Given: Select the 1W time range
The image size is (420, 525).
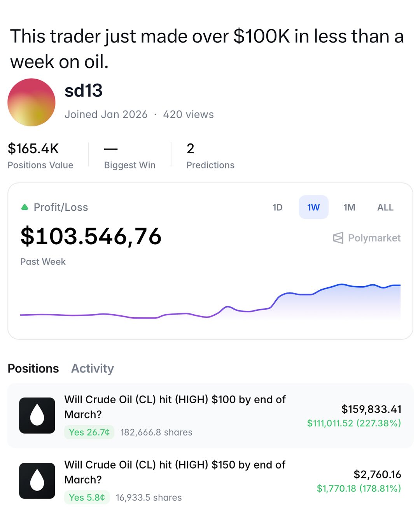Looking at the screenshot, I should click(313, 207).
